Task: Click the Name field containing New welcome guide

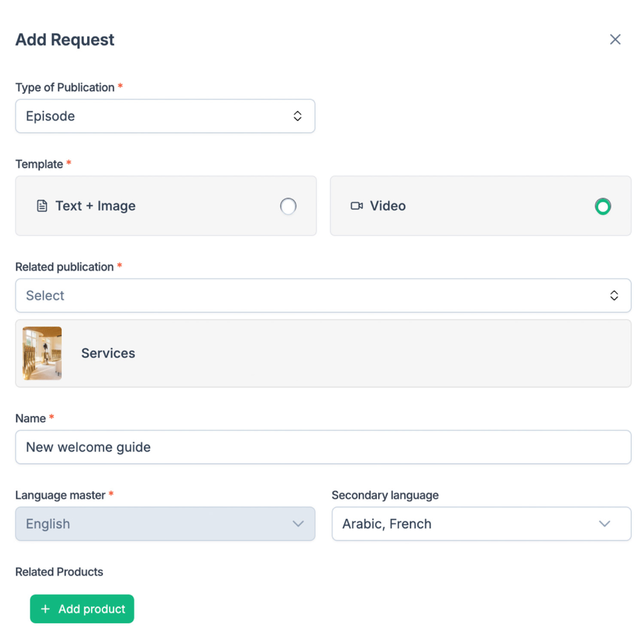Action: click(x=323, y=447)
